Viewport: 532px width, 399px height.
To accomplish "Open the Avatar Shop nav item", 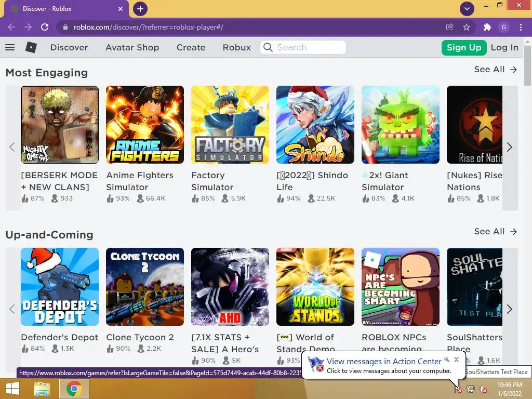I will pos(132,47).
